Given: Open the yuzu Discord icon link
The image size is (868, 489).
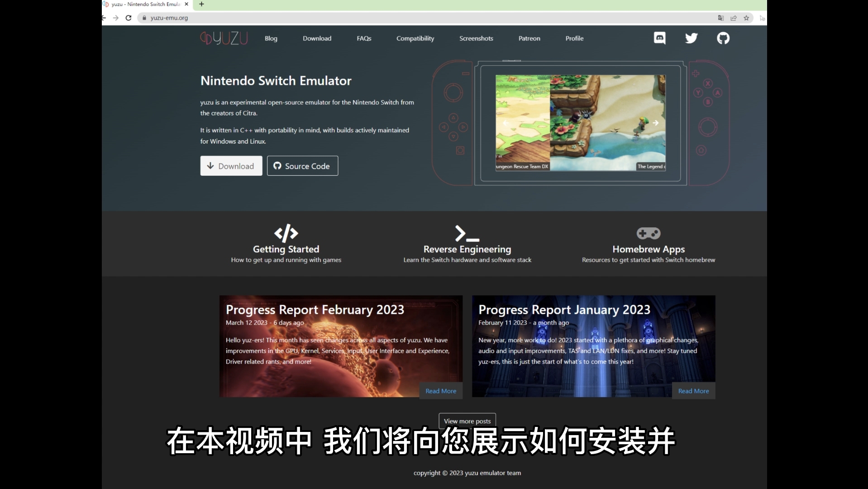Looking at the screenshot, I should 659,38.
